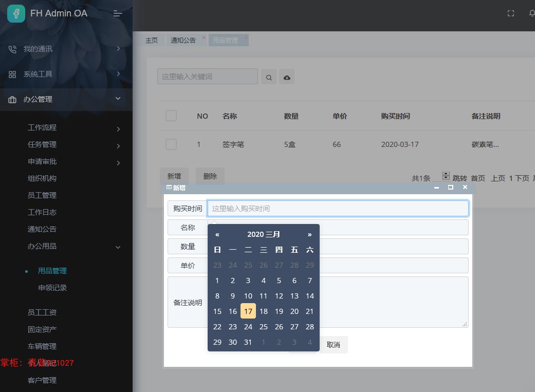Expand the 任务管理 submenu
Screen dimensions: 535x392
point(118,146)
